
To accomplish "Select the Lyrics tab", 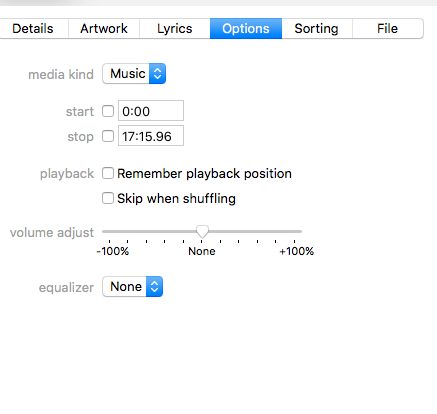I will [x=175, y=29].
